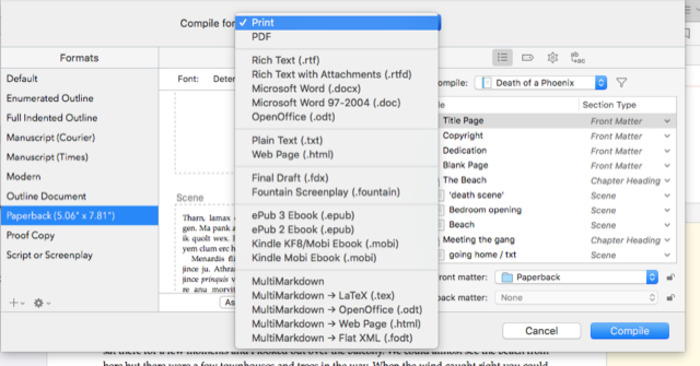Image resolution: width=700 pixels, height=366 pixels.
Task: Select Kindle Mobi Ebook (.mobi)
Action: coord(338,258)
